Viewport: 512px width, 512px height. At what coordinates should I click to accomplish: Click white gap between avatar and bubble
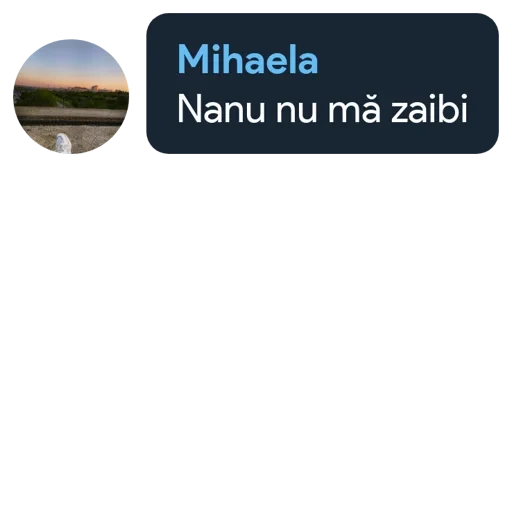[x=138, y=97]
